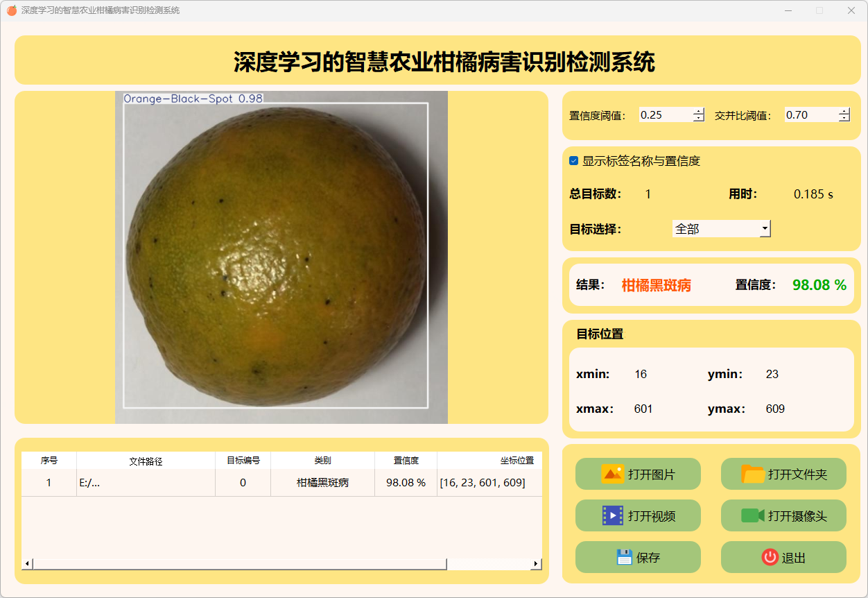Start camera with 打开摄像头 button
Screen dimensions: 868x598
[x=783, y=515]
